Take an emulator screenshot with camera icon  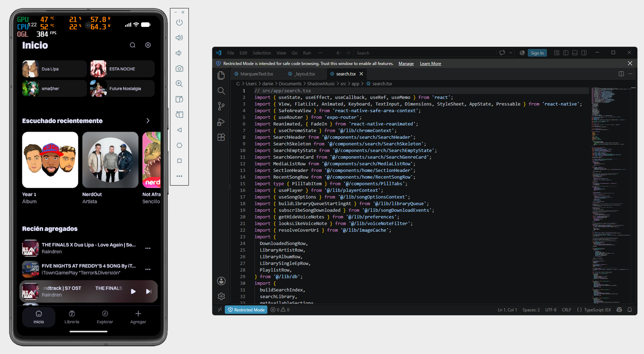pyautogui.click(x=179, y=68)
